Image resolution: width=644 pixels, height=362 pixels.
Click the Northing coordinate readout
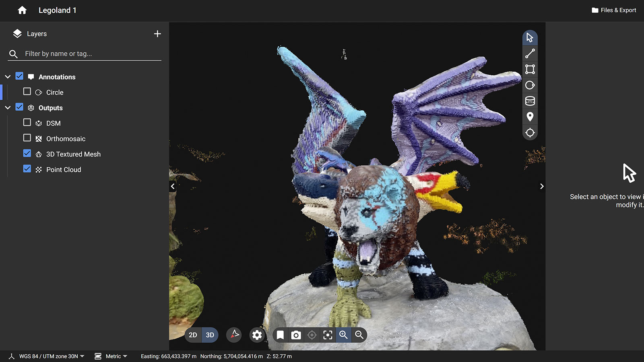pyautogui.click(x=231, y=356)
